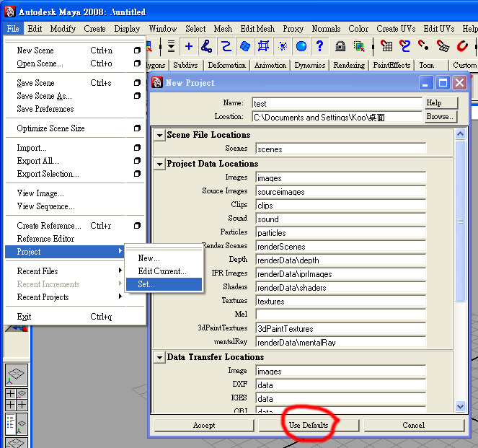
Task: Switch to single perspective view layout
Action: (17, 375)
